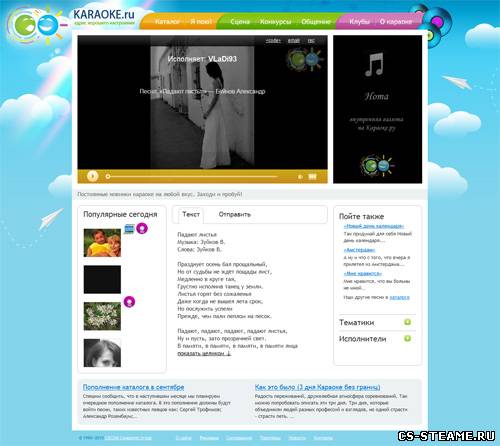This screenshot has height=446, width=500.
Task: Toggle fullscreen icon in player bar
Action: [312, 176]
